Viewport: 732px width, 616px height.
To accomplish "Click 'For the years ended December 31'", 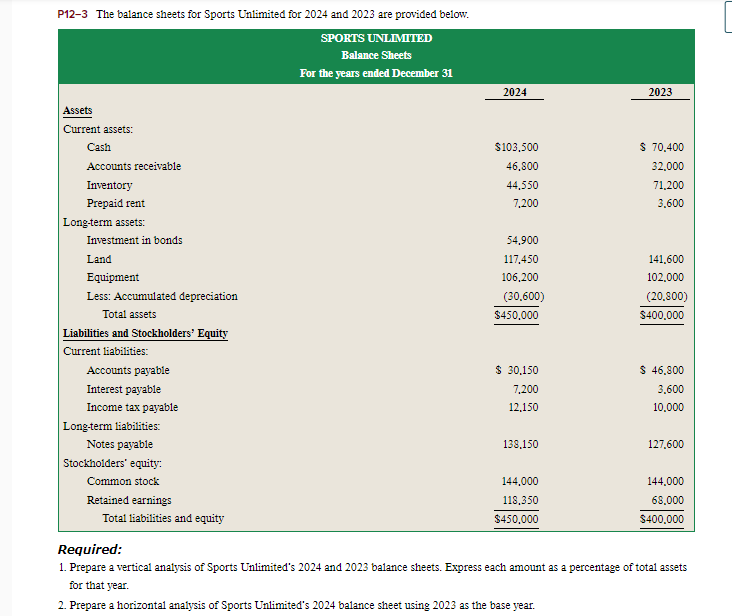I will 376,73.
